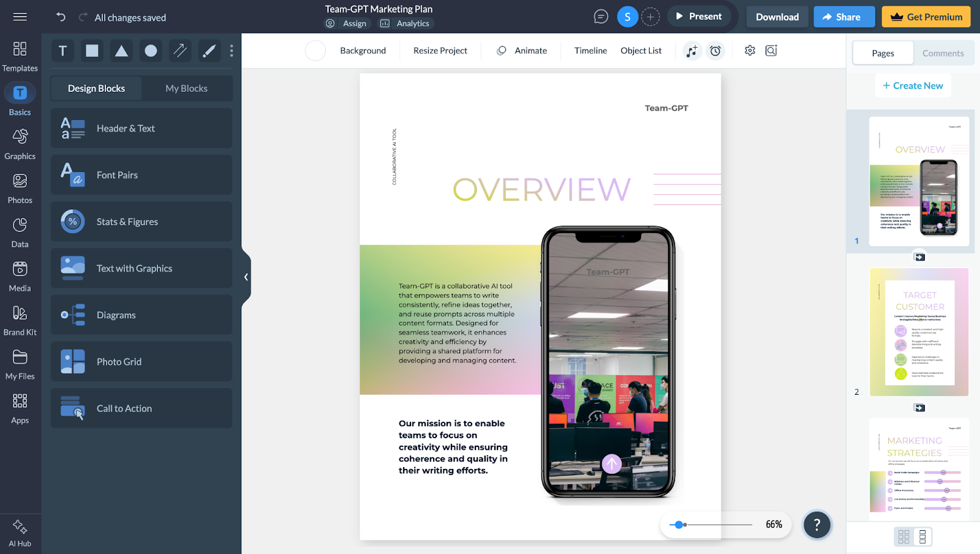This screenshot has width=980, height=554.
Task: Open transition settings below page 2
Action: 919,408
